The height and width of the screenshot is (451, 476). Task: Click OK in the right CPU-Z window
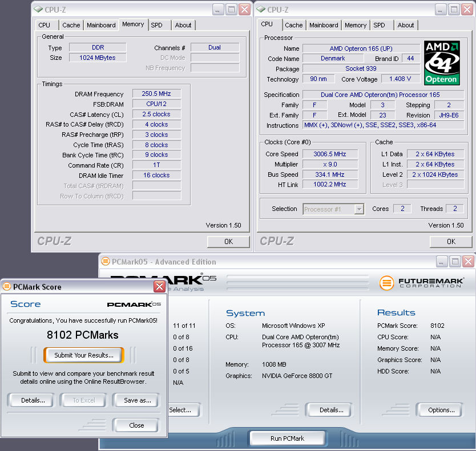point(451,242)
